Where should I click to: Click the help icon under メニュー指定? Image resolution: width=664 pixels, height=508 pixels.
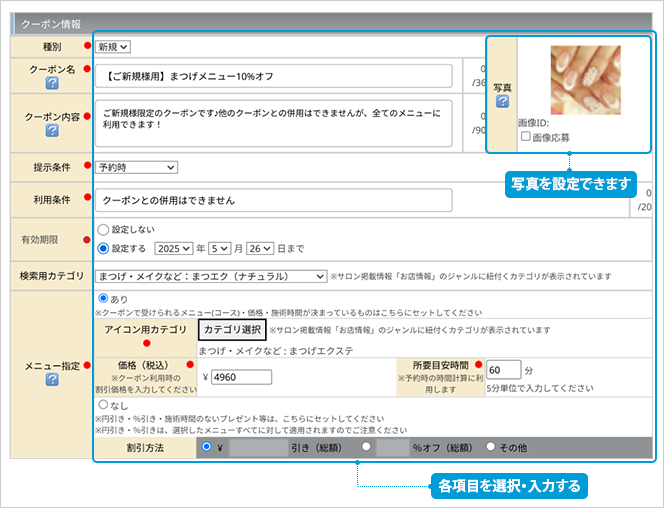tap(51, 380)
